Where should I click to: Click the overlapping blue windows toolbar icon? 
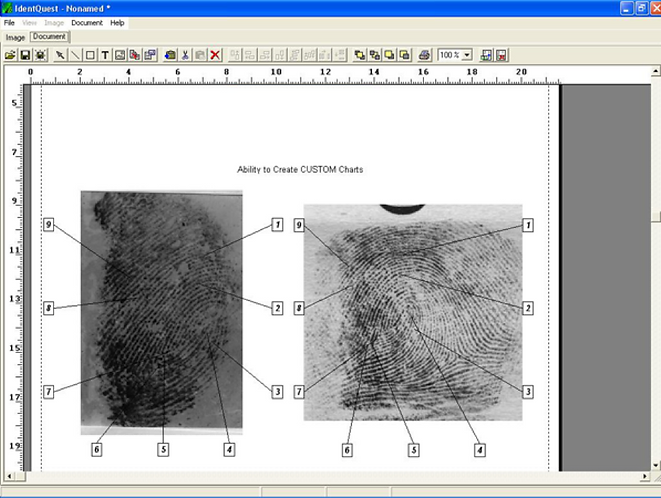click(150, 55)
